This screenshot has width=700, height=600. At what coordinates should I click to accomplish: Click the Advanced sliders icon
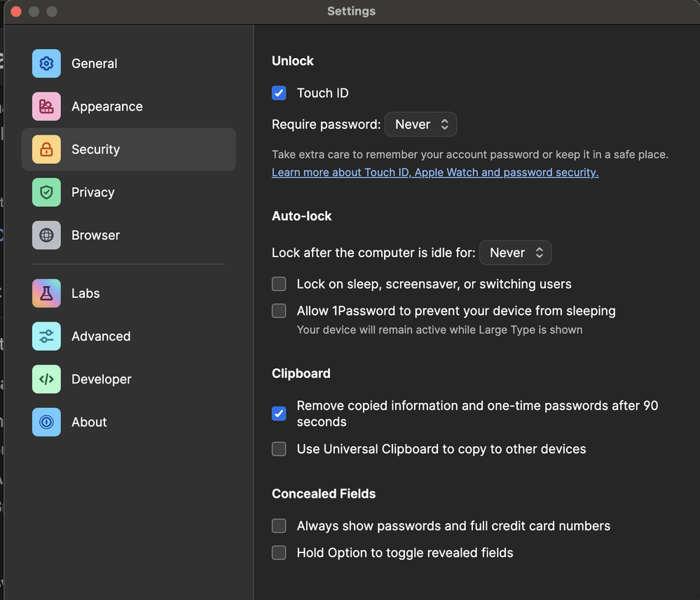pyautogui.click(x=46, y=336)
